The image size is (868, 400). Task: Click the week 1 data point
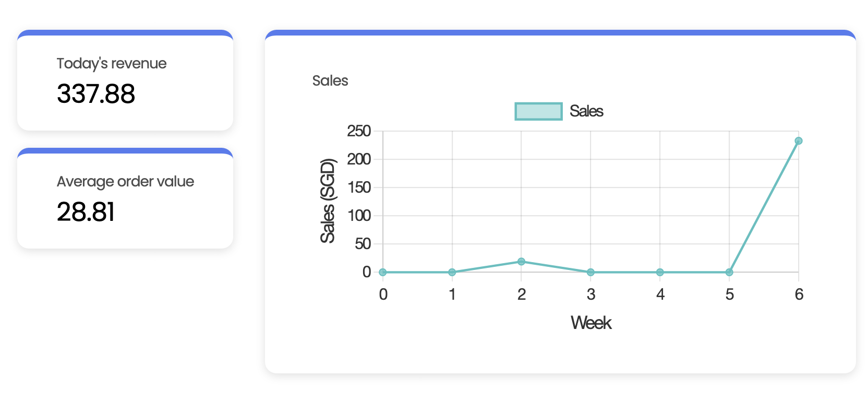[452, 272]
